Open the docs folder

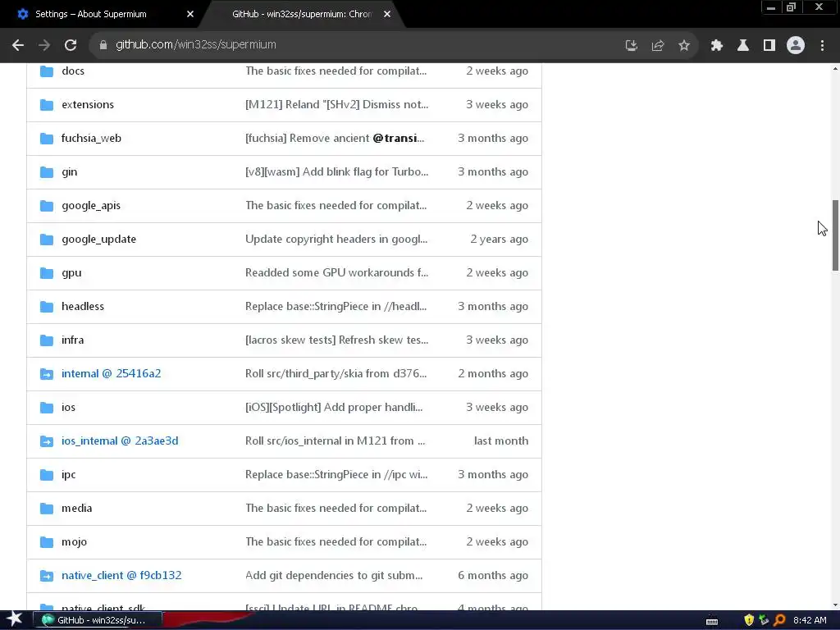73,71
